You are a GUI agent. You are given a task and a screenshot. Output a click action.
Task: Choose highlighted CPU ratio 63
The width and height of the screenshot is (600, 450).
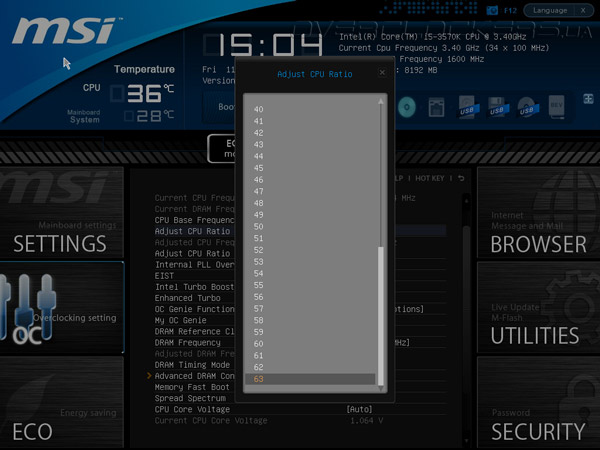click(x=310, y=379)
